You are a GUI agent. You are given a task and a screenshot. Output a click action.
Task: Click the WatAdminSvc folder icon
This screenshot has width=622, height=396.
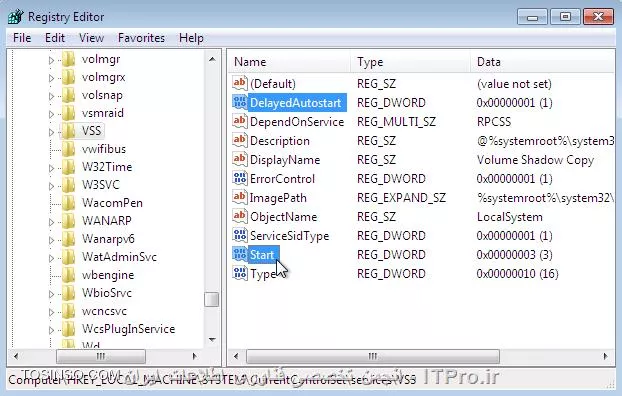[x=69, y=257]
